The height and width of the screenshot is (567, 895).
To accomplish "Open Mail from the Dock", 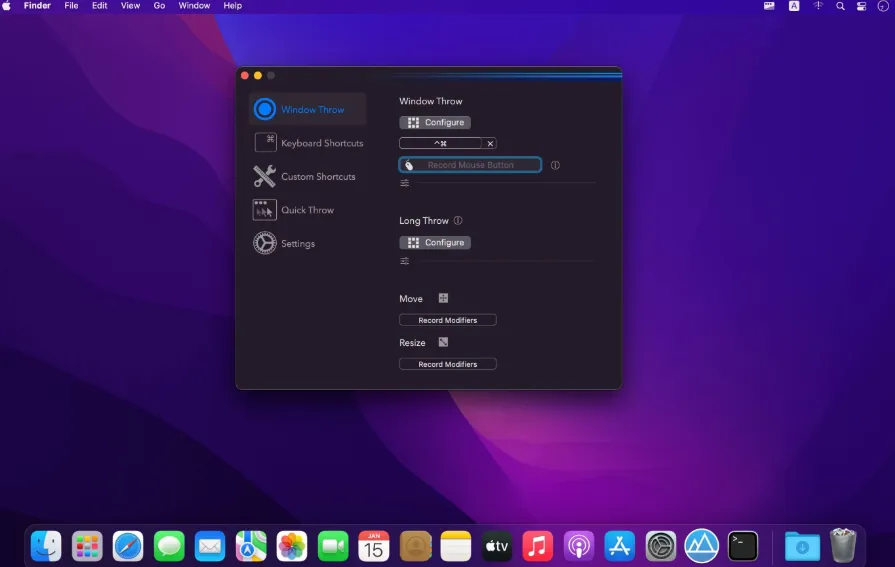I will point(210,546).
